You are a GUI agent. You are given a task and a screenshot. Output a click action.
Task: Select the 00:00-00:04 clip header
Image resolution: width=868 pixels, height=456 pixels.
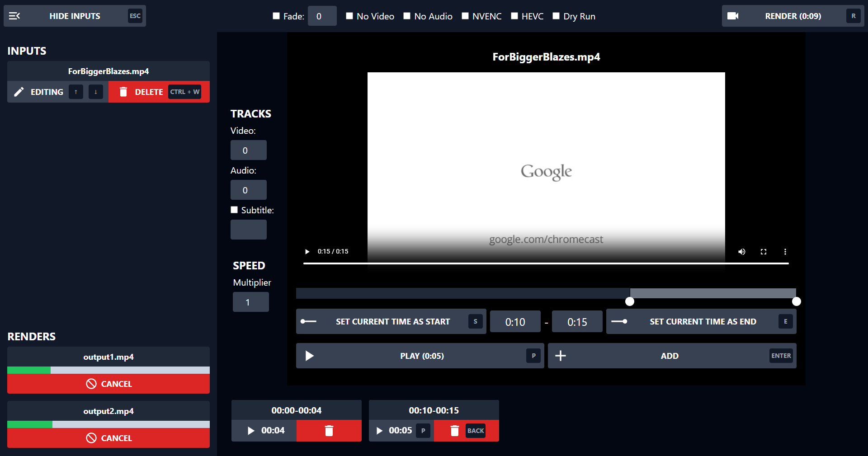[x=297, y=410]
